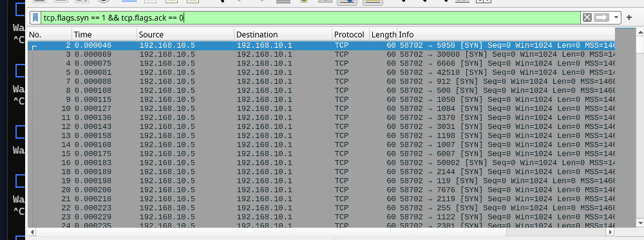Viewport: 644px width, 240px height.
Task: Select packet 14 targeting port 1007
Action: (x=321, y=145)
